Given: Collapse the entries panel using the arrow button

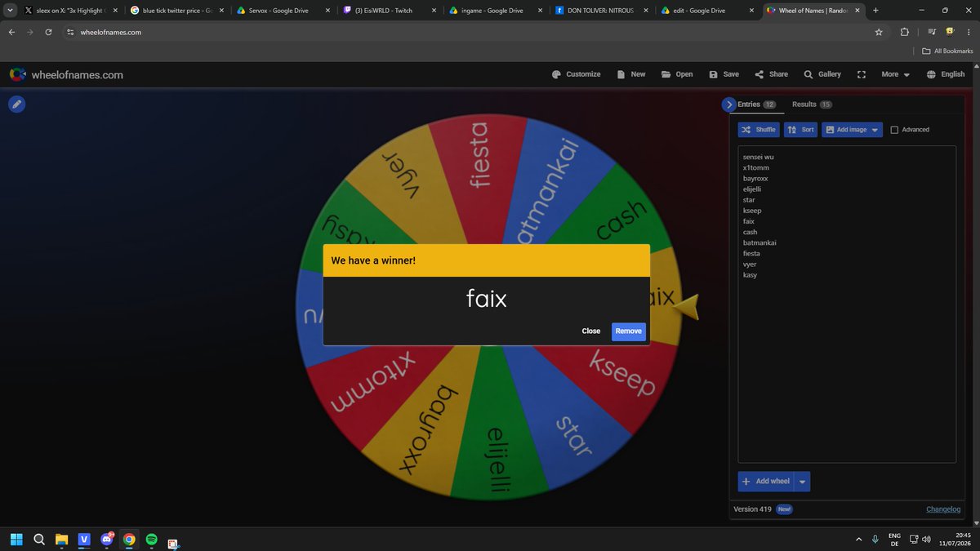Looking at the screenshot, I should coord(729,104).
